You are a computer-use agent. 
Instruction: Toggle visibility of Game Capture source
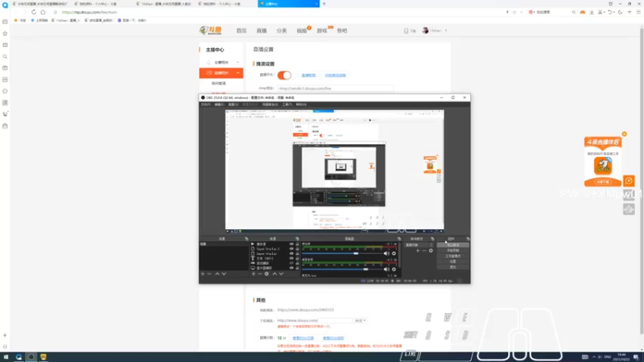pyautogui.click(x=291, y=263)
